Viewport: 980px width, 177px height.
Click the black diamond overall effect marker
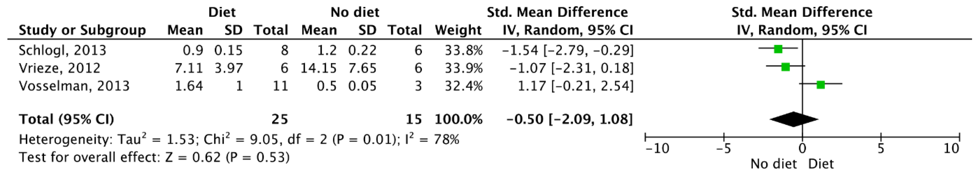(x=794, y=119)
